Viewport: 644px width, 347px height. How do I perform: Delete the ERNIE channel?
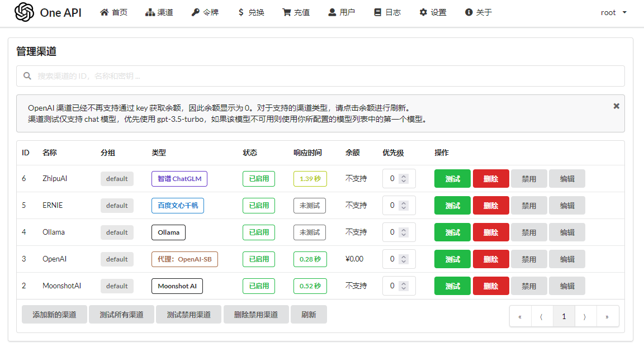click(x=491, y=205)
